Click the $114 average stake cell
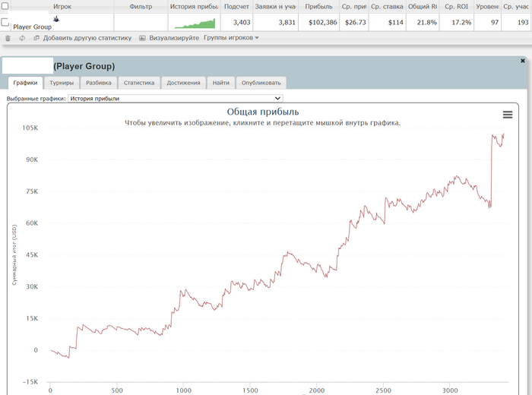The height and width of the screenshot is (395, 532). tap(396, 22)
